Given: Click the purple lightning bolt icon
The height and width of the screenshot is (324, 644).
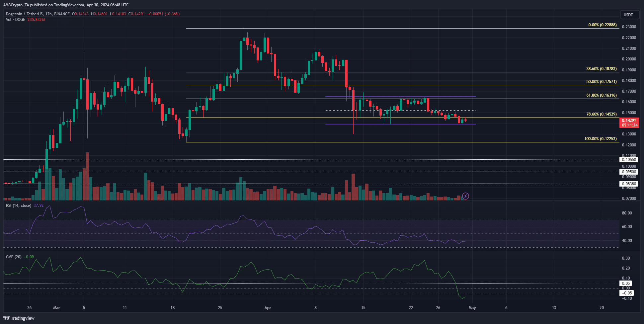Looking at the screenshot, I should pyautogui.click(x=465, y=196).
